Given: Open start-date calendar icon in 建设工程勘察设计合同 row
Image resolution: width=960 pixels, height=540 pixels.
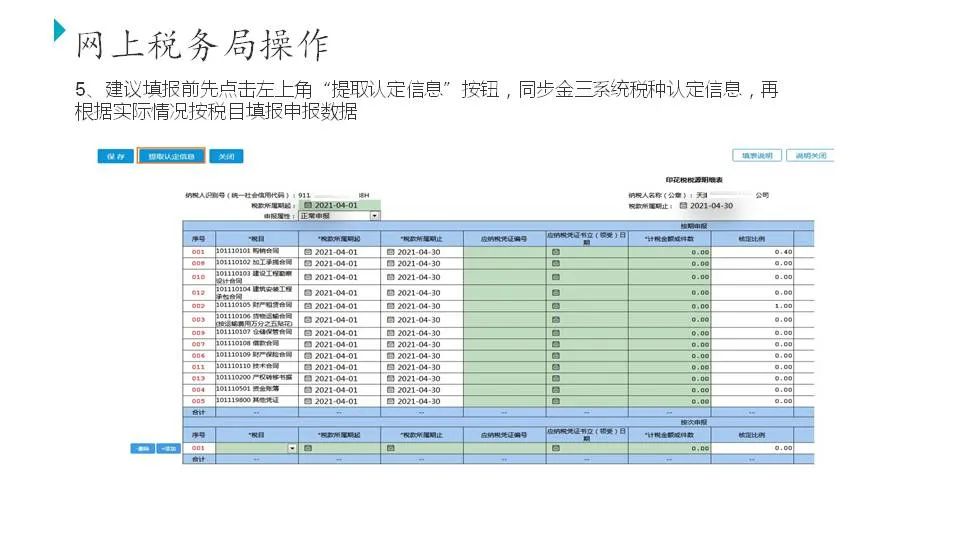Looking at the screenshot, I should pyautogui.click(x=308, y=277).
